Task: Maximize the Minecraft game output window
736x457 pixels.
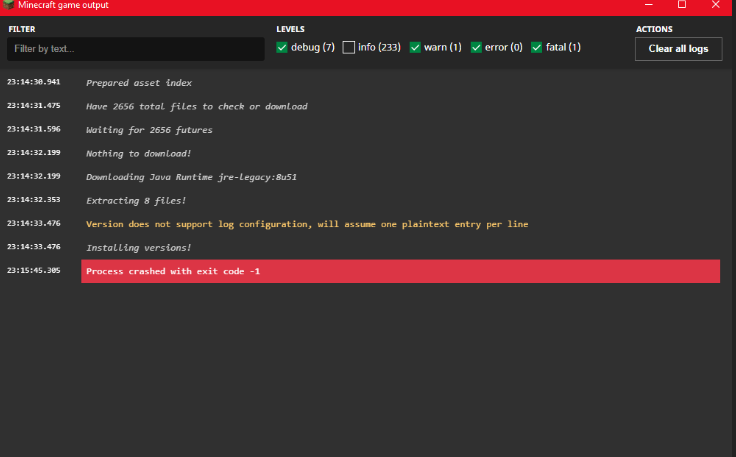Action: (x=682, y=5)
